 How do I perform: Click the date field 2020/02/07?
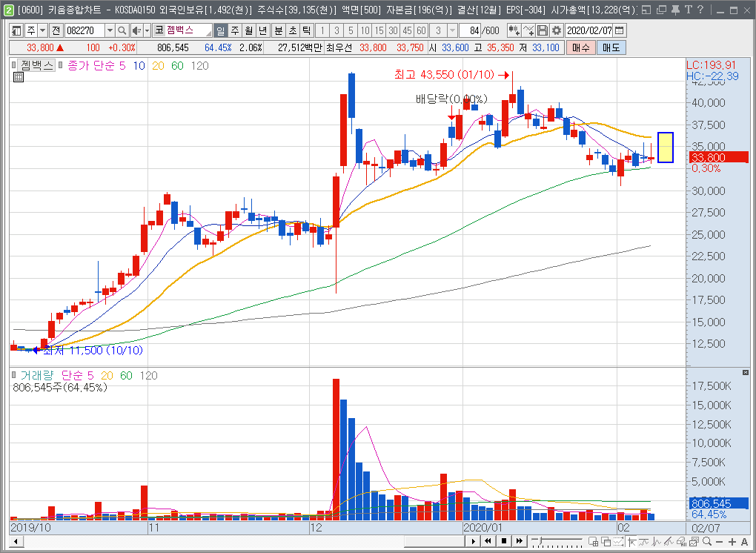589,31
